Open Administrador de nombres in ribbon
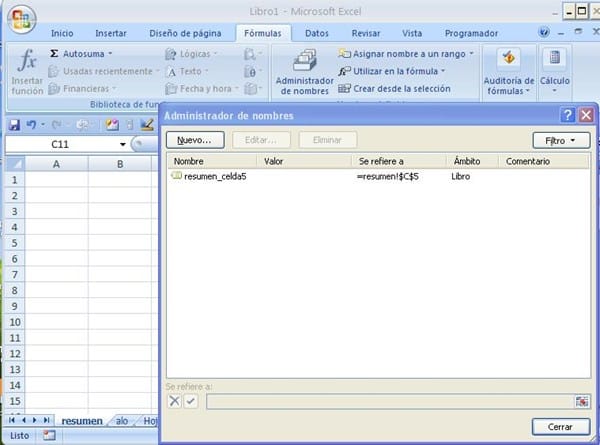 click(x=302, y=71)
